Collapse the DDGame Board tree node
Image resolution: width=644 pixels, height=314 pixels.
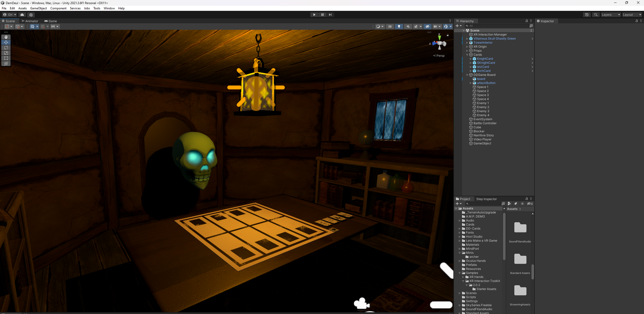tap(467, 75)
